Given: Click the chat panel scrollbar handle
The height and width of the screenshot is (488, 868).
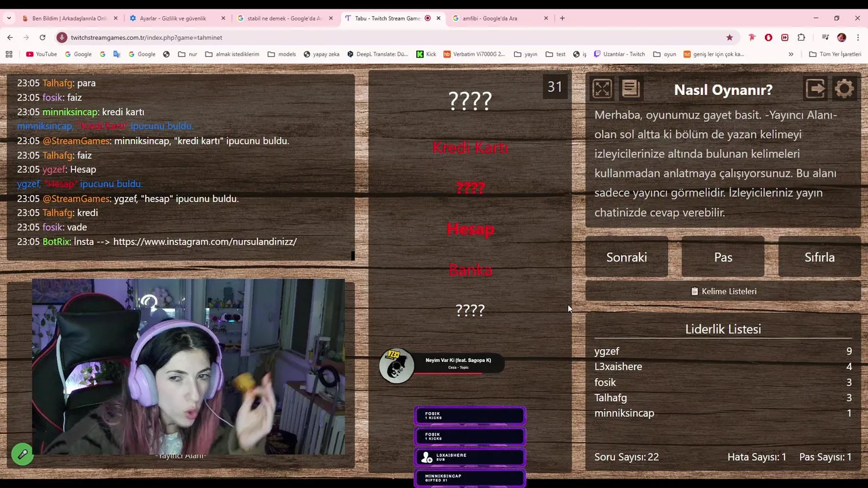Looking at the screenshot, I should coord(353,256).
